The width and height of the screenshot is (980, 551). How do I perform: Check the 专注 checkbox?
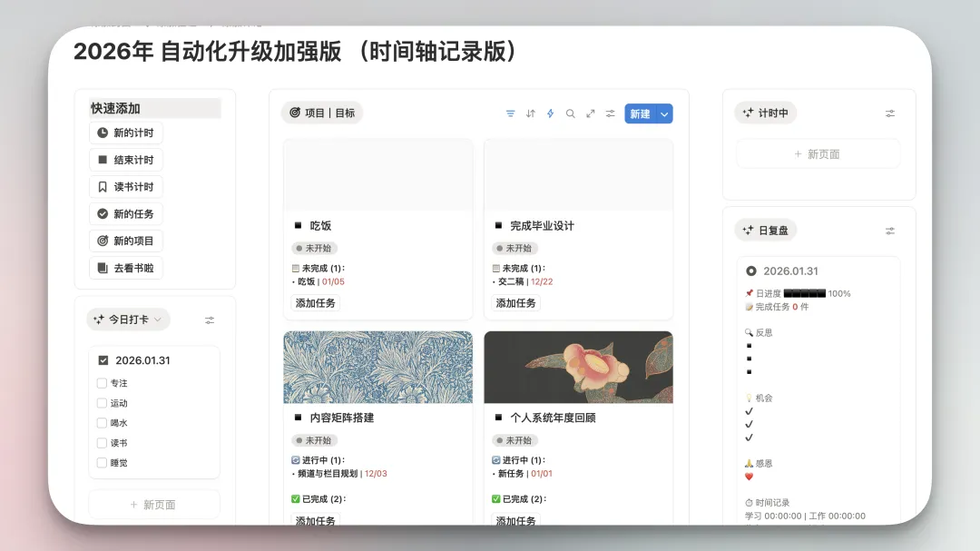102,383
